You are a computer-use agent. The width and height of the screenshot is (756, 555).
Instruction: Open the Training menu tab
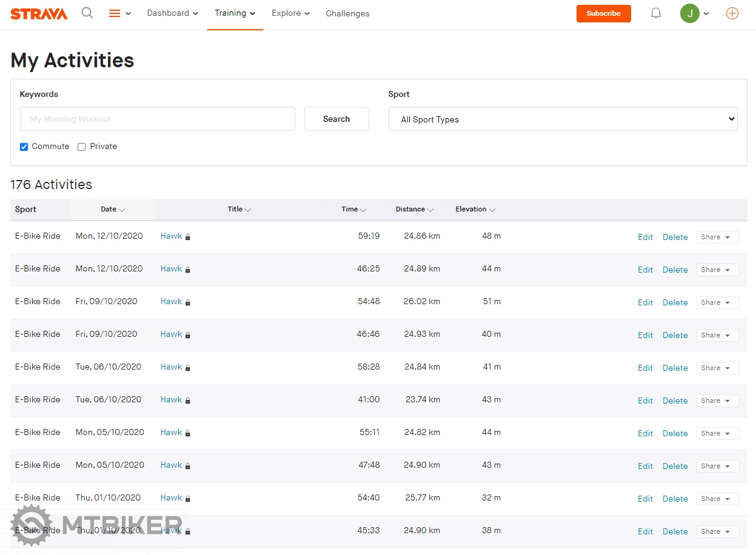click(x=235, y=13)
